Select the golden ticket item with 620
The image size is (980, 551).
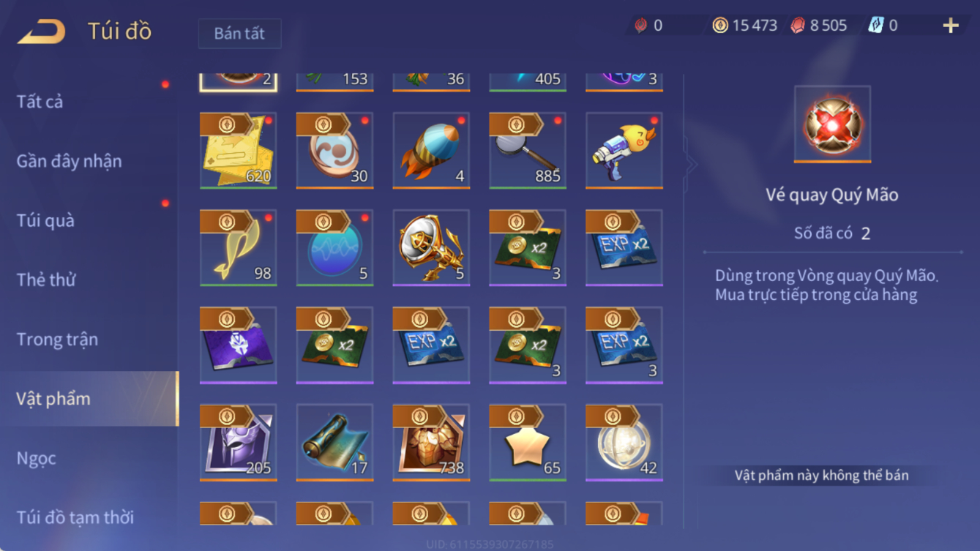239,151
